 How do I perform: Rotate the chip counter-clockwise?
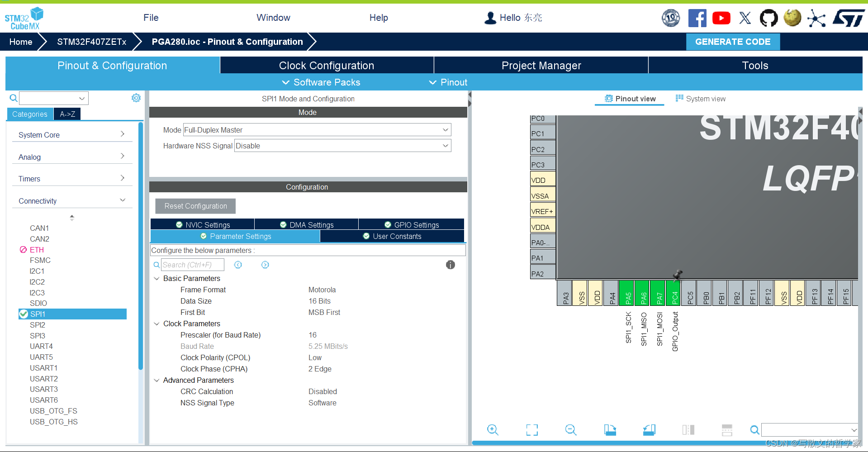(x=649, y=430)
